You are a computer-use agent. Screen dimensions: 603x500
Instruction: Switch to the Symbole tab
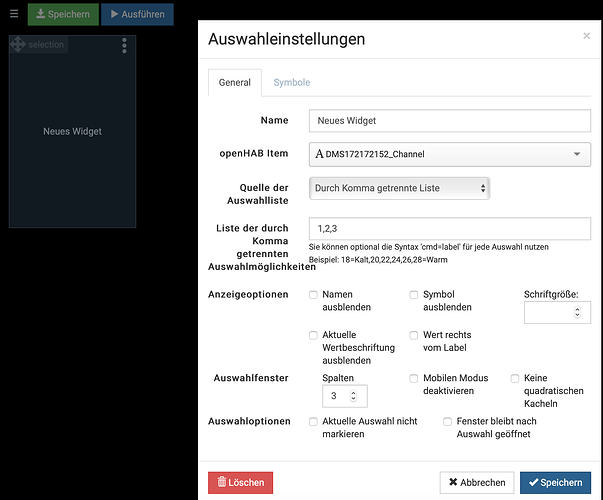tap(292, 82)
